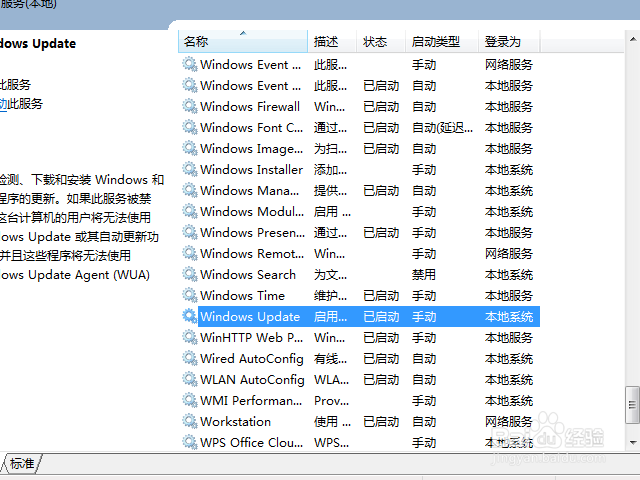Screen dimensions: 640x480
Task: Click gear icon beside Wired AutoConfig
Action: 190,359
